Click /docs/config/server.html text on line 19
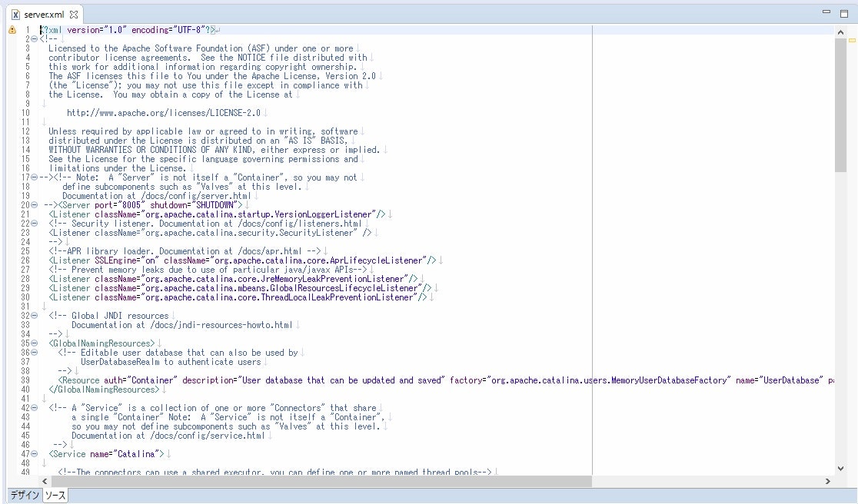The width and height of the screenshot is (858, 504). point(196,196)
